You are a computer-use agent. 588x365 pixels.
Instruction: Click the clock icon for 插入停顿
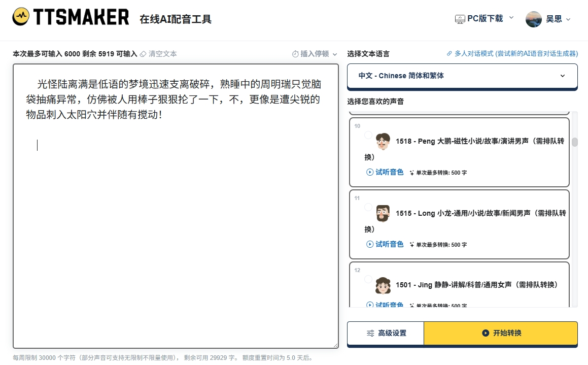(x=295, y=54)
